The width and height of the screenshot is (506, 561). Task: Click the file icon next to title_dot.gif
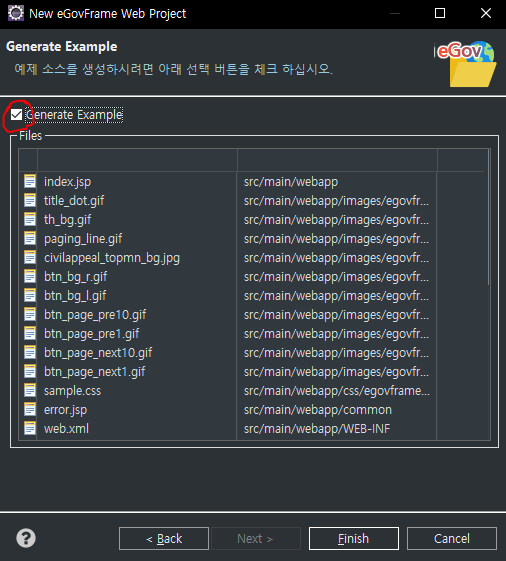point(30,200)
